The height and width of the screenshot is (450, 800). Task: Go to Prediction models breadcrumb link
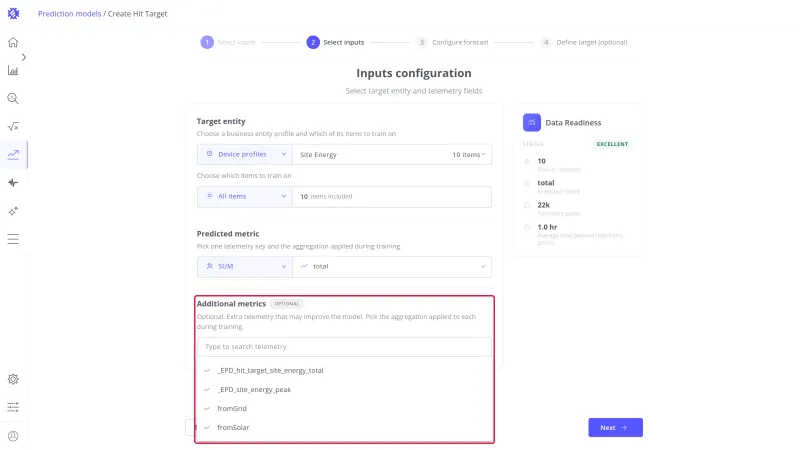coord(69,14)
